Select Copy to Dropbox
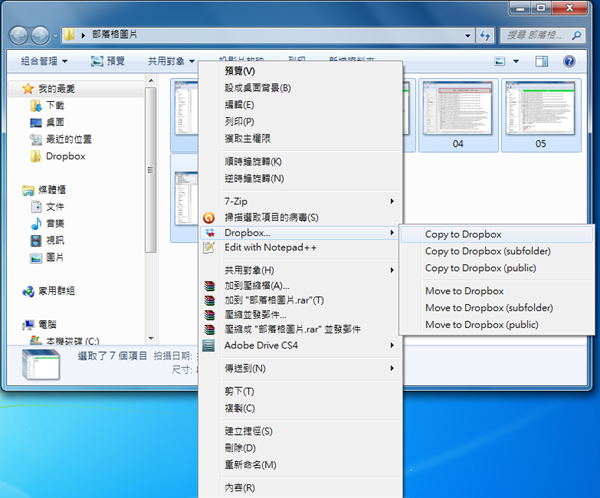 (x=497, y=234)
